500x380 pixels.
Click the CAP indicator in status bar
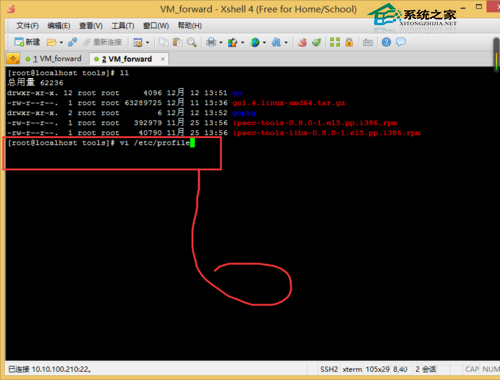pos(472,369)
